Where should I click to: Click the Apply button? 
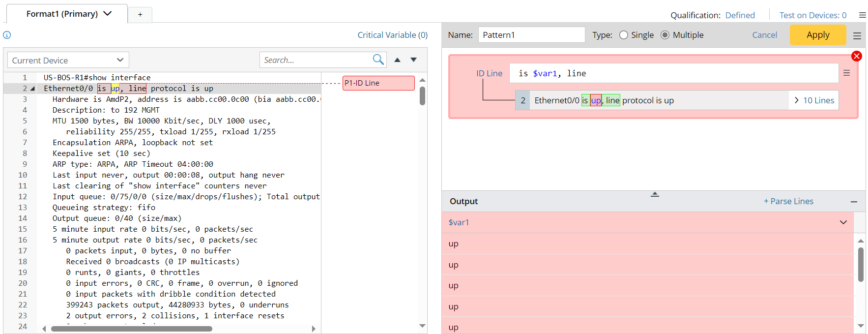[x=817, y=35]
